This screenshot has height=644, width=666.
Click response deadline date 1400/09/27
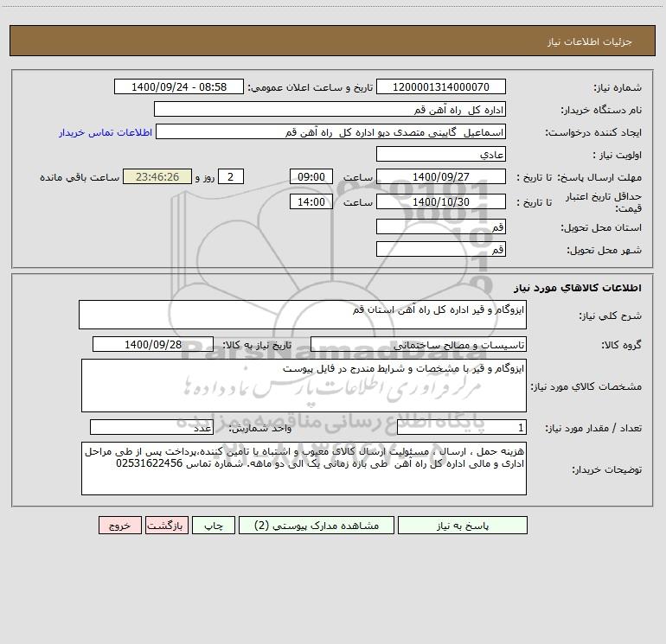tap(441, 176)
